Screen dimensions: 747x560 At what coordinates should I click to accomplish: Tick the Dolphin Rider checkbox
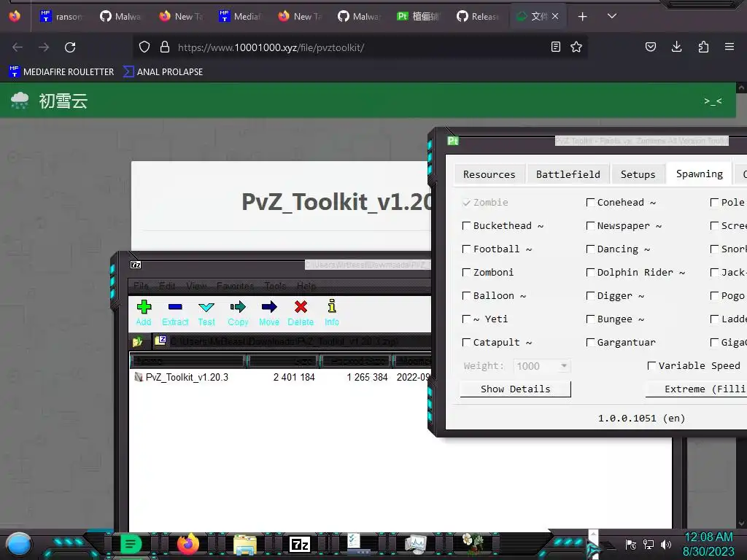590,273
